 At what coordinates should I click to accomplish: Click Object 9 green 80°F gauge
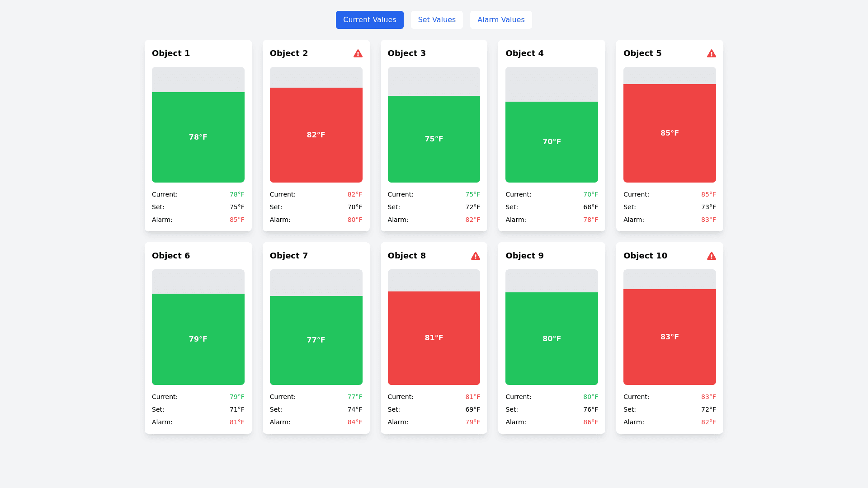pyautogui.click(x=552, y=338)
